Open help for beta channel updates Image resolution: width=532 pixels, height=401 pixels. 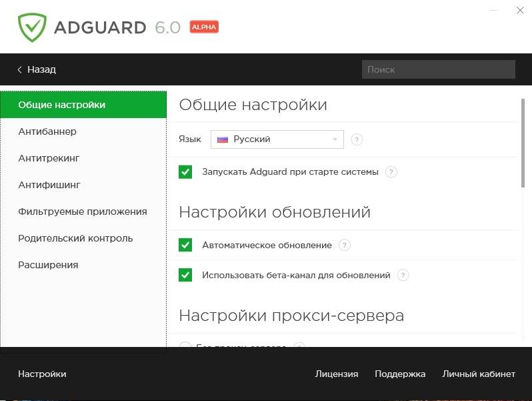coord(403,275)
